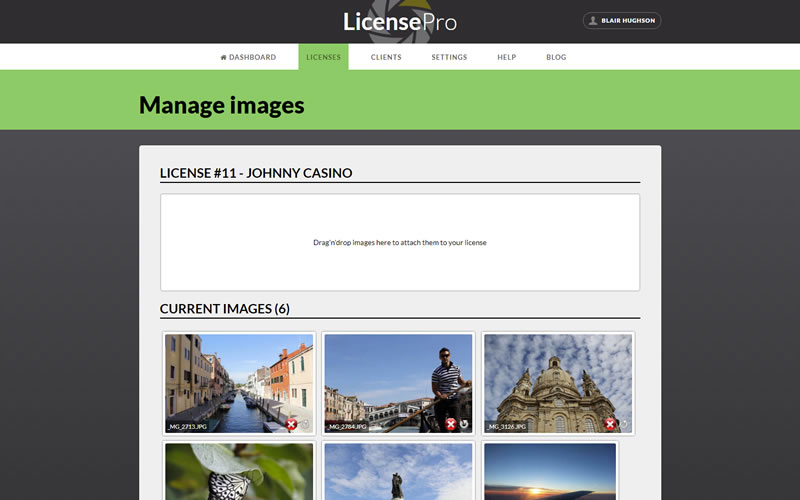Screen dimensions: 800x500
Task: Rotate image _MG_2784.JPG
Action: click(464, 424)
